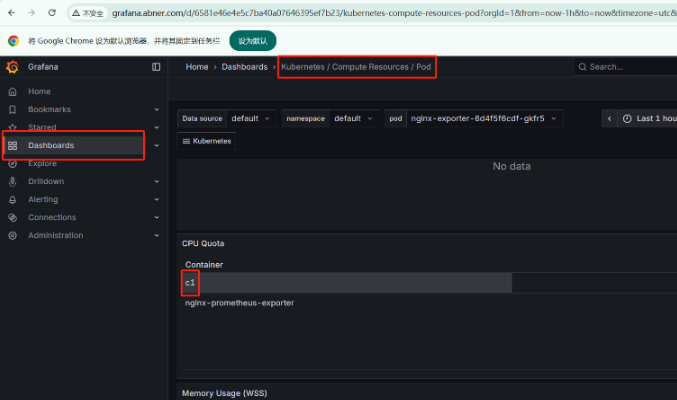677x400 pixels.
Task: Click the Home breadcrumb link
Action: 197,67
